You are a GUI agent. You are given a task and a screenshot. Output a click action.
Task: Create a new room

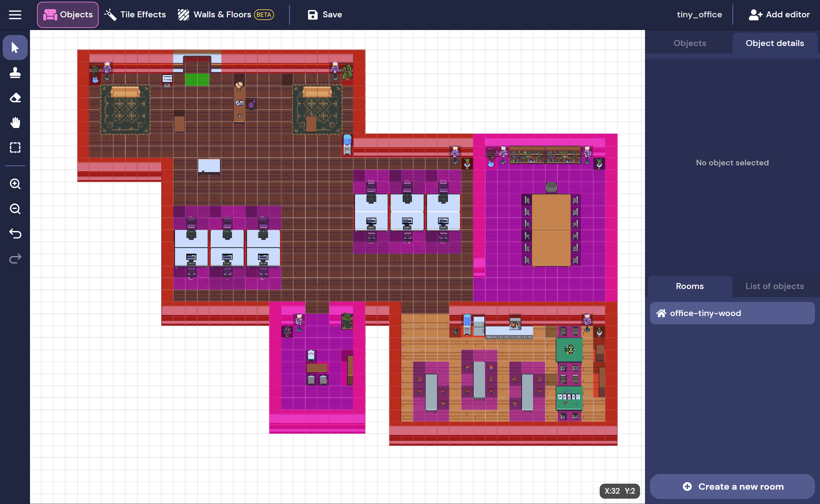(x=732, y=487)
